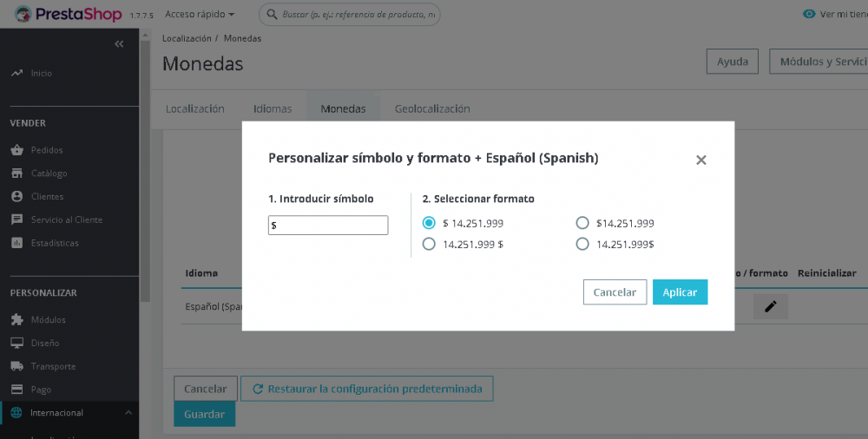Click the Clientes person icon

(16, 197)
